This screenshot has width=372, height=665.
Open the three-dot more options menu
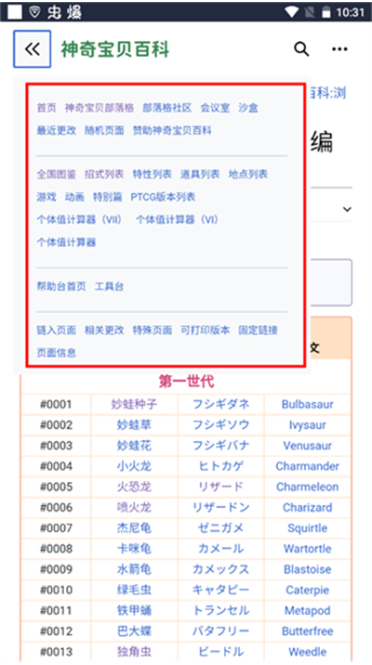(x=340, y=49)
